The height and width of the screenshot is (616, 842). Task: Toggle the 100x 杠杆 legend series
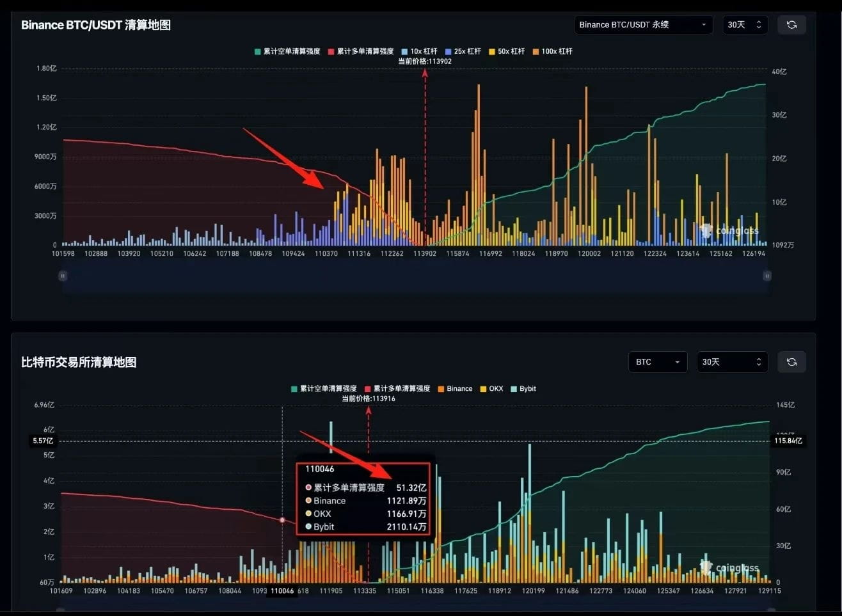[552, 51]
